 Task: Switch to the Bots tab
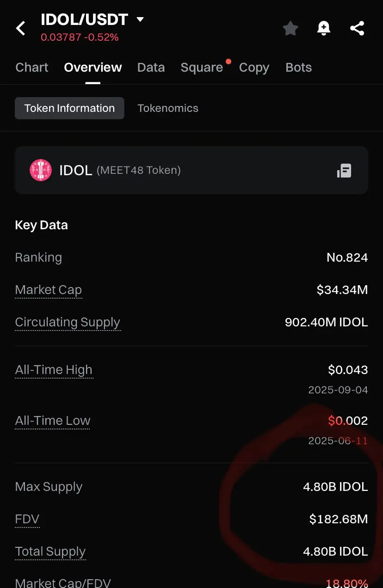[299, 67]
